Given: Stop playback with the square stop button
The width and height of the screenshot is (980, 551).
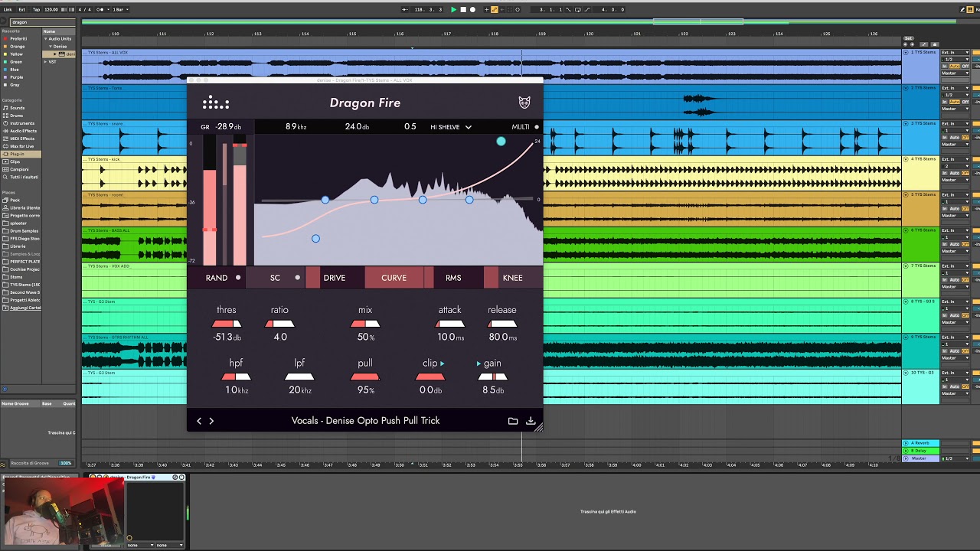Looking at the screenshot, I should (463, 9).
